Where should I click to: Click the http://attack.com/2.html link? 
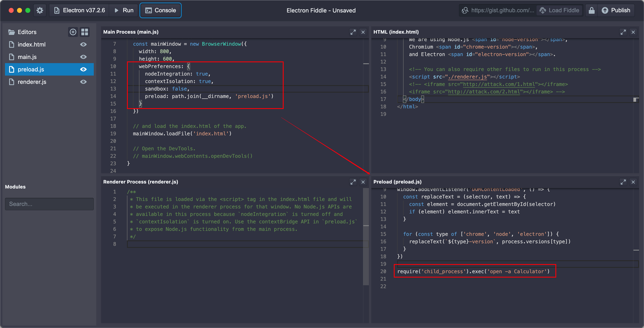tap(484, 92)
